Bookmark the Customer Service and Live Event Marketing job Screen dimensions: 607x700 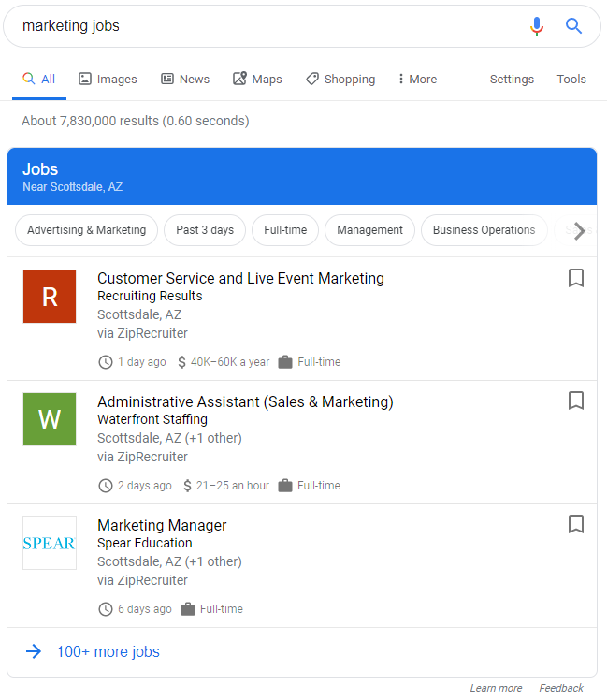point(576,278)
